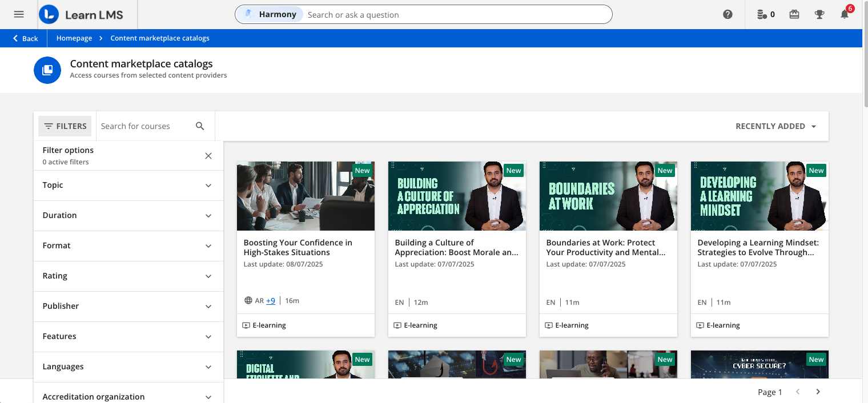868x403 pixels.
Task: Open the rewards gift icon
Action: click(794, 14)
